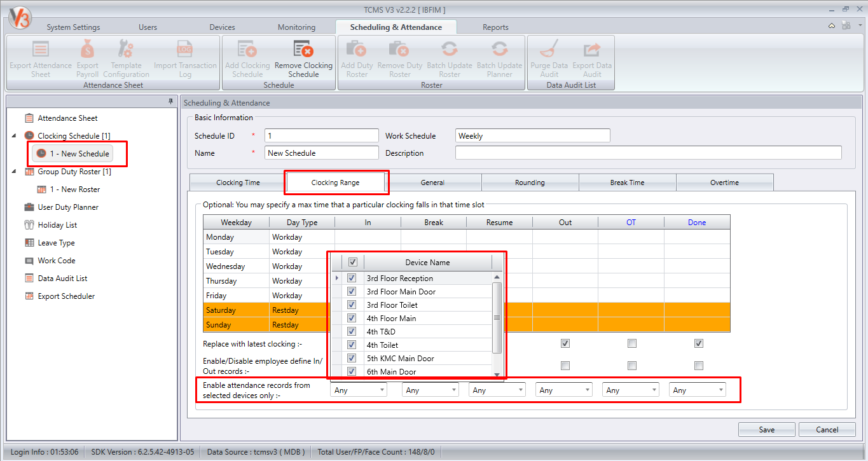Viewport: 868px width, 461px height.
Task: Switch to the System Settings ribbon tab
Action: click(x=73, y=27)
